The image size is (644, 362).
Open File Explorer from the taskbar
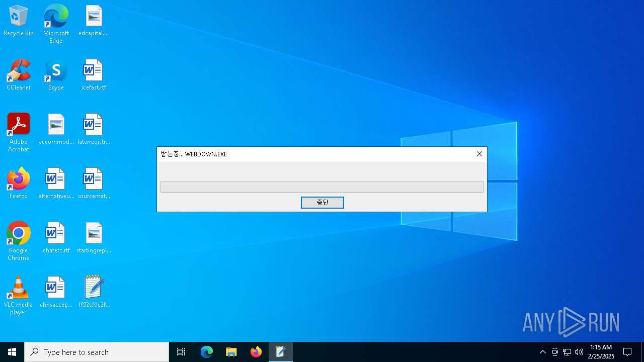pyautogui.click(x=231, y=352)
